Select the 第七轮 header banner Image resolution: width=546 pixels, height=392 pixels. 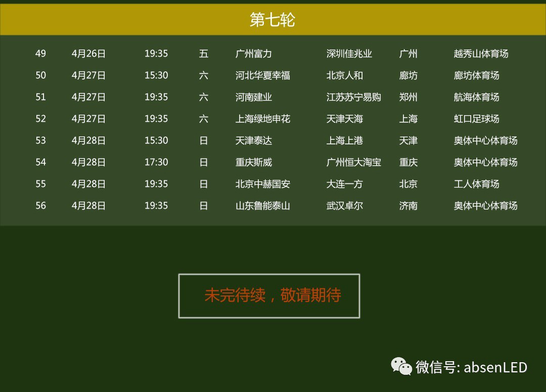[x=273, y=20]
